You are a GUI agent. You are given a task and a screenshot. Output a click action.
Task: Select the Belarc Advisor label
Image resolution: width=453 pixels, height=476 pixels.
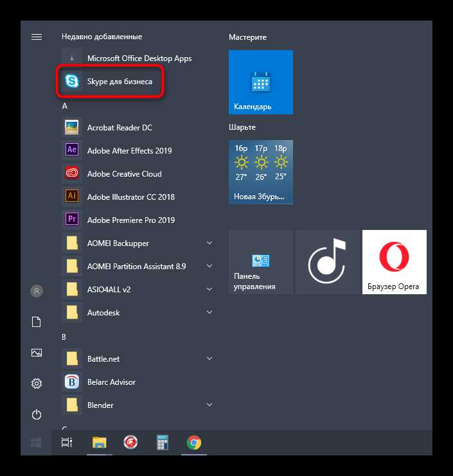[111, 382]
